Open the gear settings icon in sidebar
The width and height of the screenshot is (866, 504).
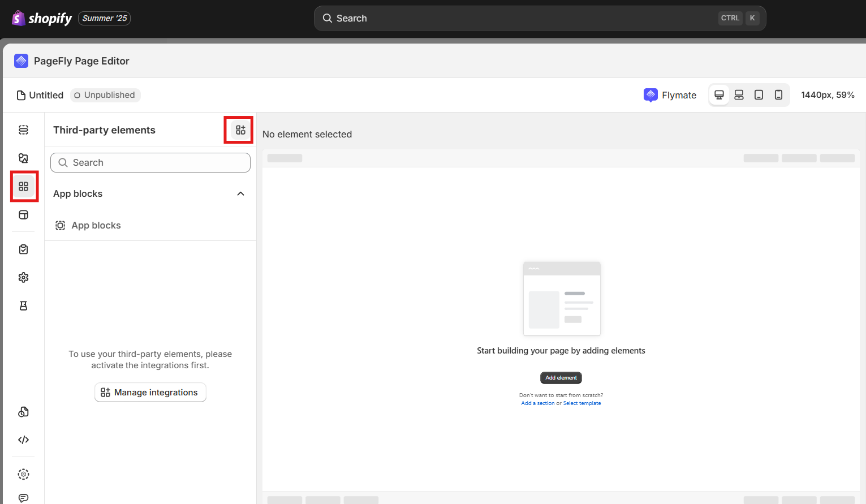(24, 277)
